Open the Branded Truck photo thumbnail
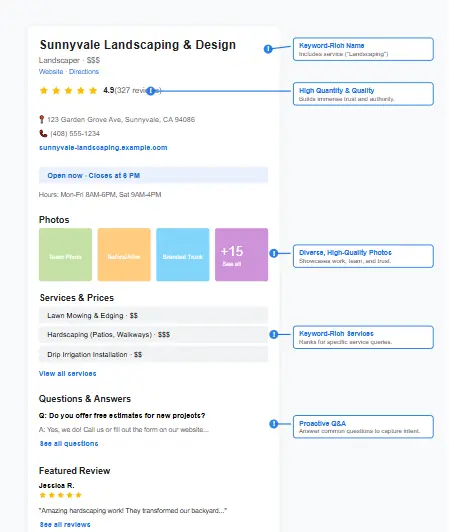The width and height of the screenshot is (449, 532). 183,255
